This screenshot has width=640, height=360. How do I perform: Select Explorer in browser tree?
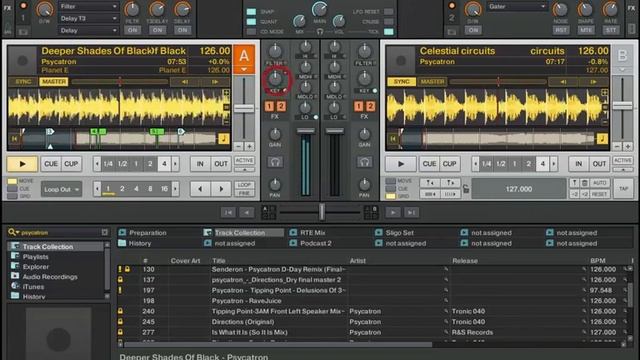(36, 267)
